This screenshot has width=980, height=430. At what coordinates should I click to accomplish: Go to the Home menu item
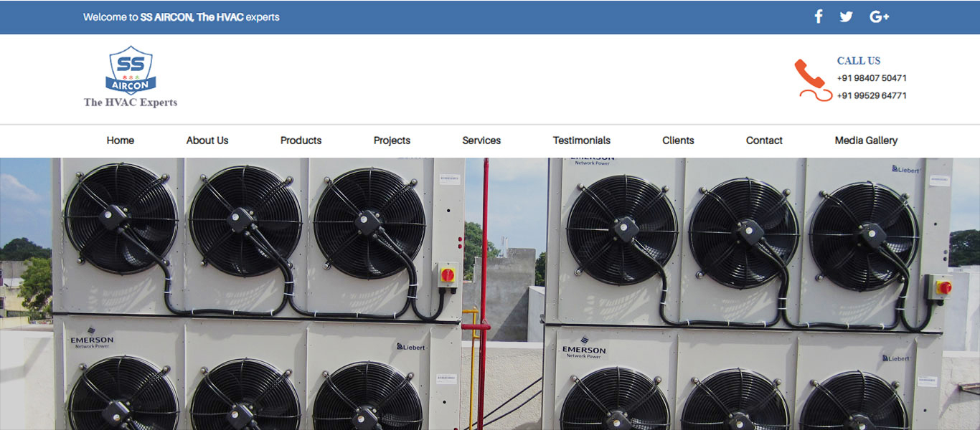tap(121, 140)
